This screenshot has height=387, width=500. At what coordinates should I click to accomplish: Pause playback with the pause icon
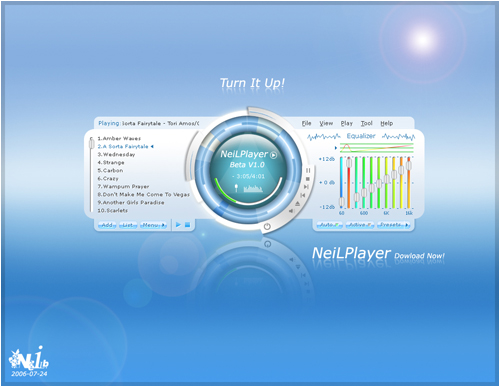308,170
